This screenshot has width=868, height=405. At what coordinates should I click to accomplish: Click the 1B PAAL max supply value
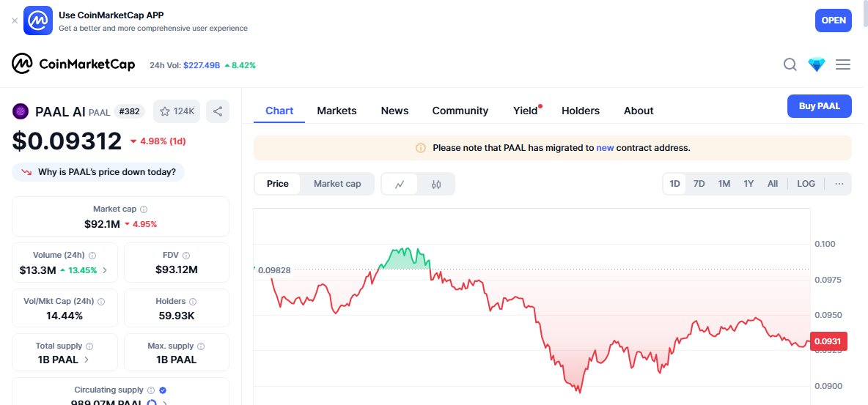pos(176,360)
